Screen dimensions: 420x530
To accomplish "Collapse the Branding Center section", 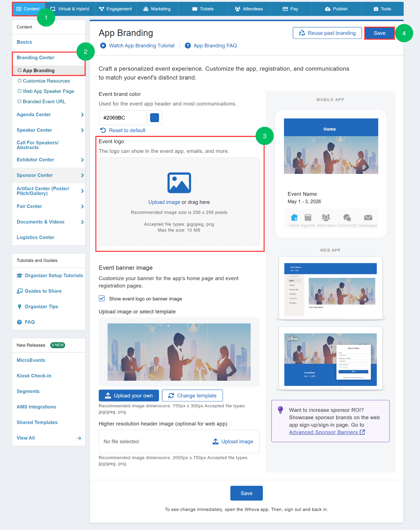I will coord(35,58).
